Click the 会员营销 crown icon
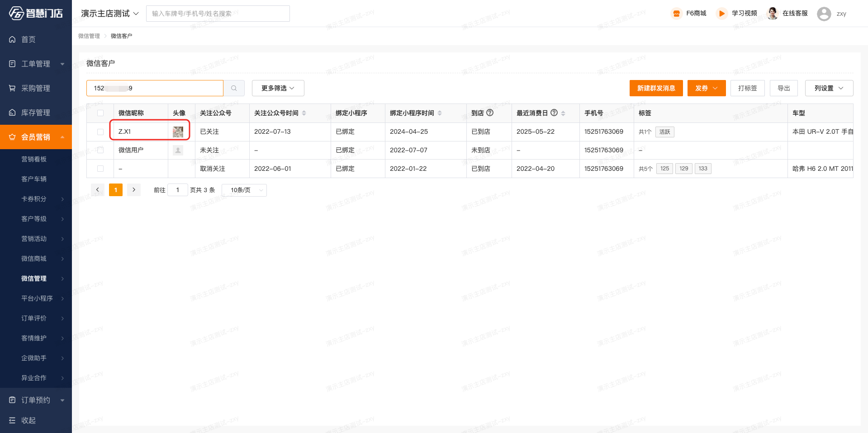This screenshot has width=868, height=433. tap(12, 137)
